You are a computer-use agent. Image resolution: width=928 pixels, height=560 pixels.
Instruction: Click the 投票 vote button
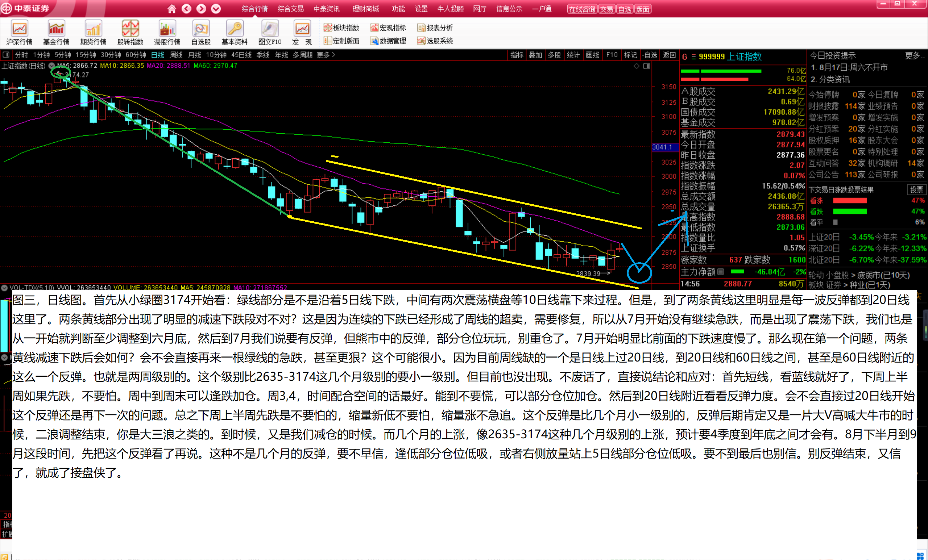click(916, 190)
